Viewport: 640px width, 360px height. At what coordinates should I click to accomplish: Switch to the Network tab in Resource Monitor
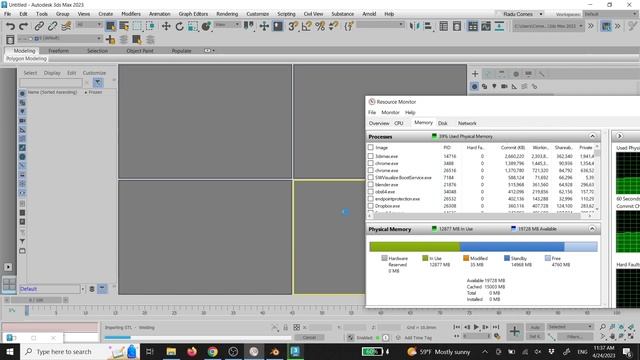coord(467,123)
